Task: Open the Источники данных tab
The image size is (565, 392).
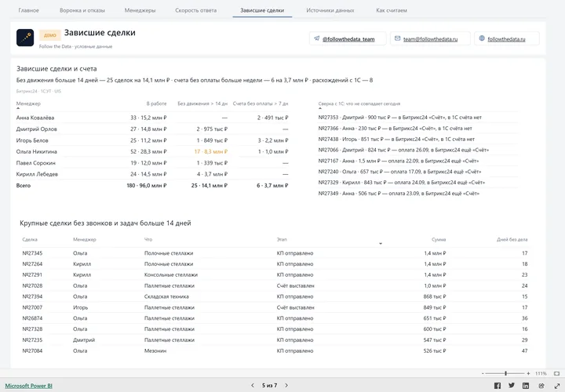Action: 330,10
